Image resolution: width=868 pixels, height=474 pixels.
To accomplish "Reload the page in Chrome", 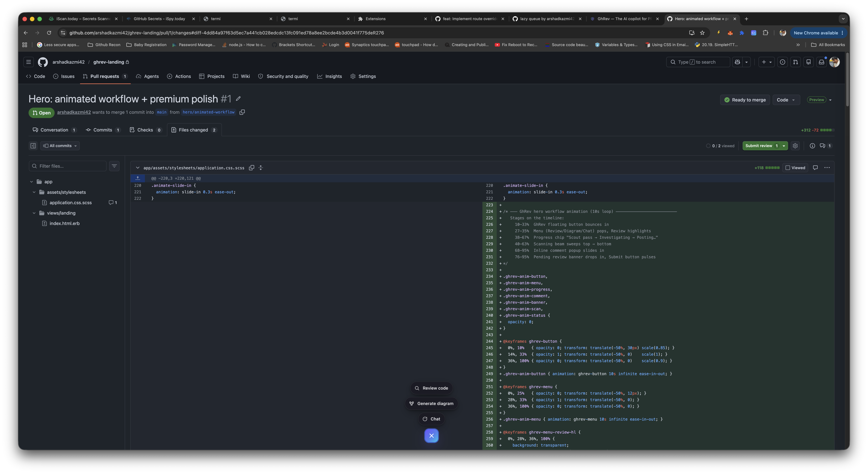I will pos(49,33).
